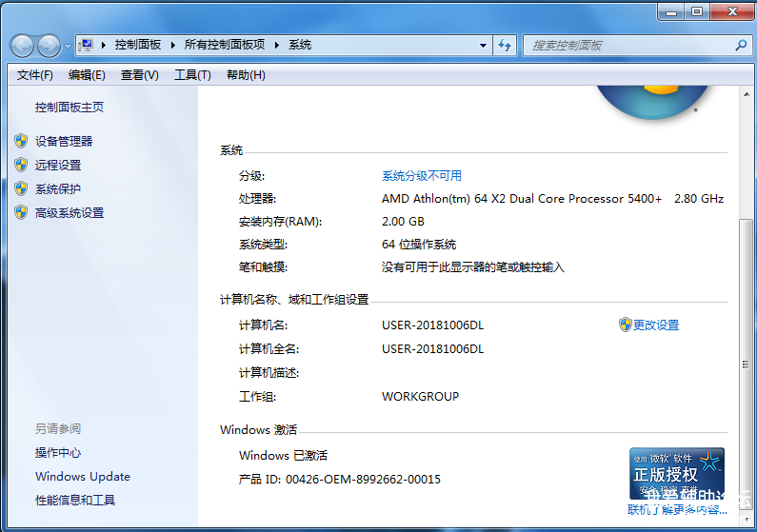
Task: Click the 系统分级不可用 link
Action: tap(421, 176)
